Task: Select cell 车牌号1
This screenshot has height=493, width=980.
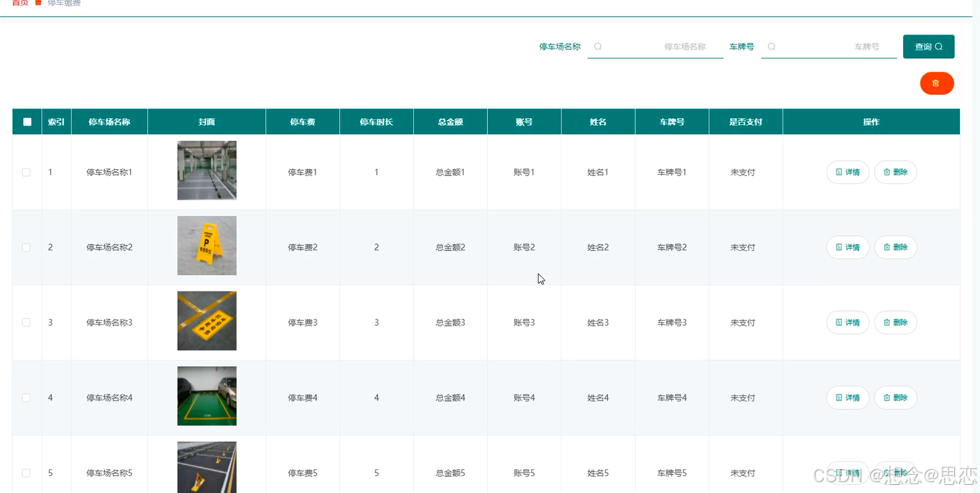Action: (672, 173)
